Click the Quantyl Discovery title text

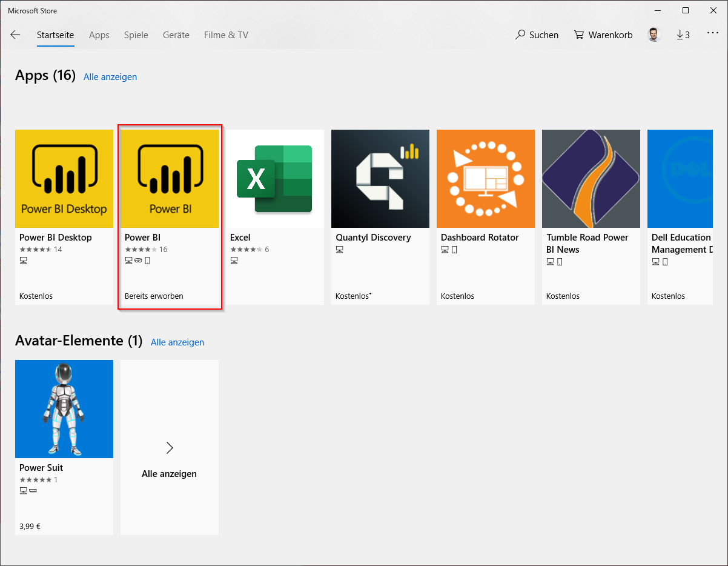point(373,238)
